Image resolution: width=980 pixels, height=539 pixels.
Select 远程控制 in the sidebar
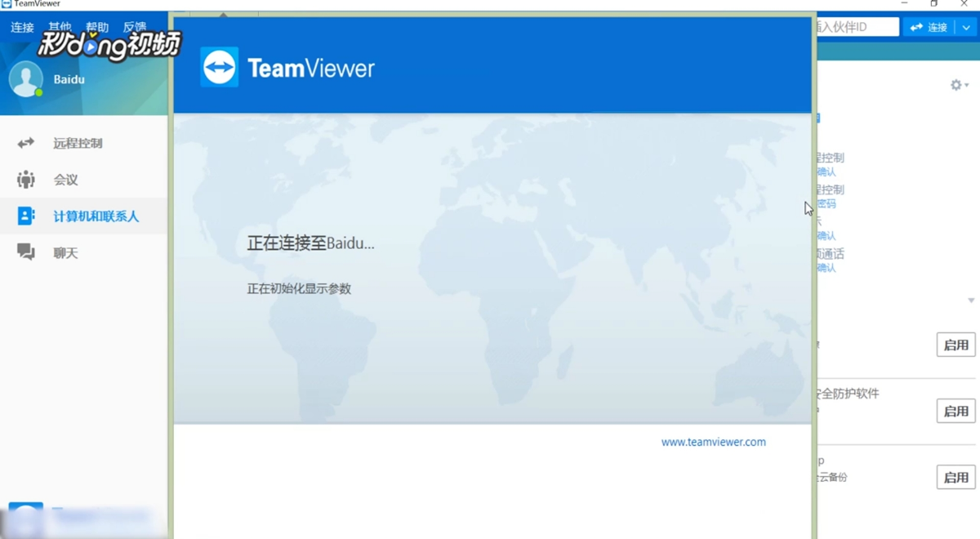78,143
